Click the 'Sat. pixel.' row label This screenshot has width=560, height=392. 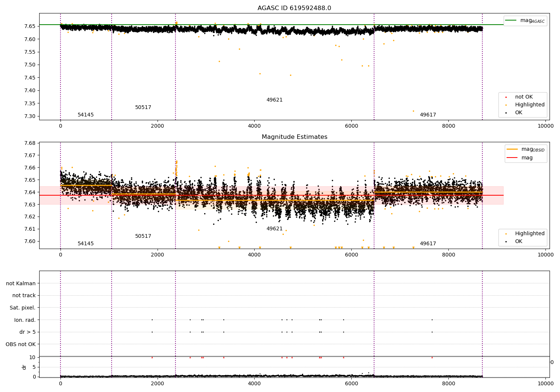coord(23,308)
